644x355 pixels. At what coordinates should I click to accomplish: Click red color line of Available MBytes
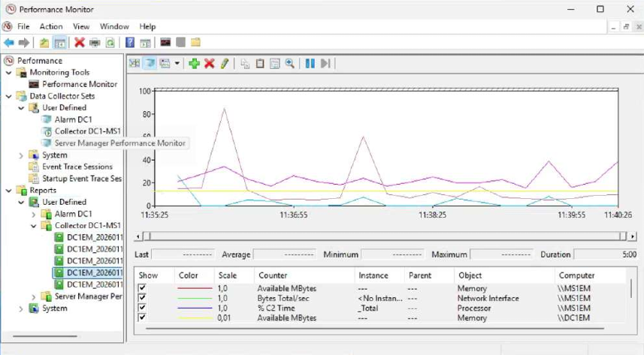tap(195, 288)
